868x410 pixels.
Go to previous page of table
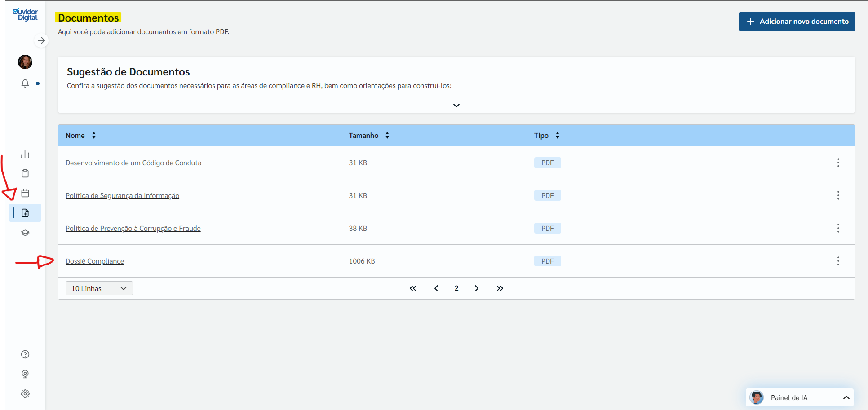[x=436, y=288]
